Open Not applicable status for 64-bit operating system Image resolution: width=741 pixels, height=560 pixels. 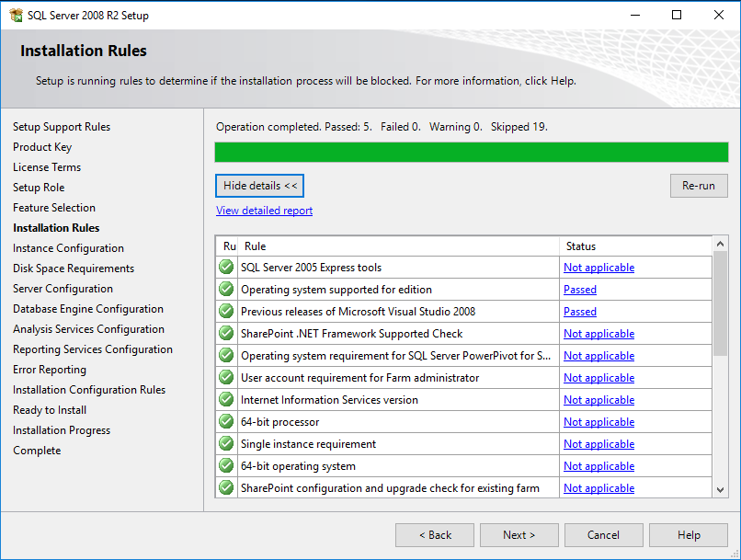[x=598, y=466]
